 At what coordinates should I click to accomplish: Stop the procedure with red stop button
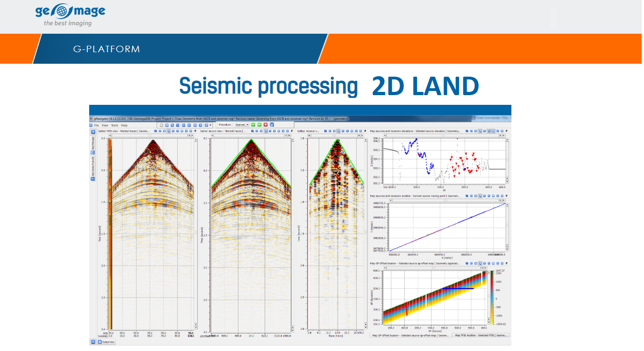click(266, 125)
